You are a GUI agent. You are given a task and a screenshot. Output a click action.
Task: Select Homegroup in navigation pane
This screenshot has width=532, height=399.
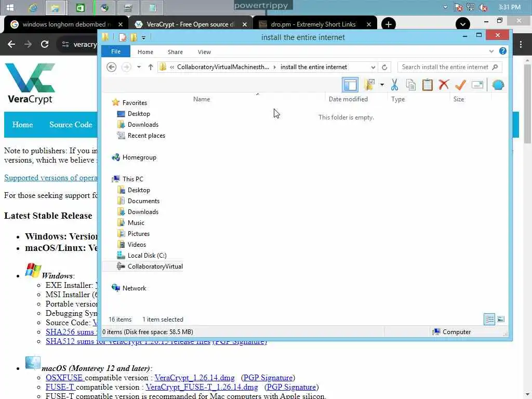pos(139,157)
